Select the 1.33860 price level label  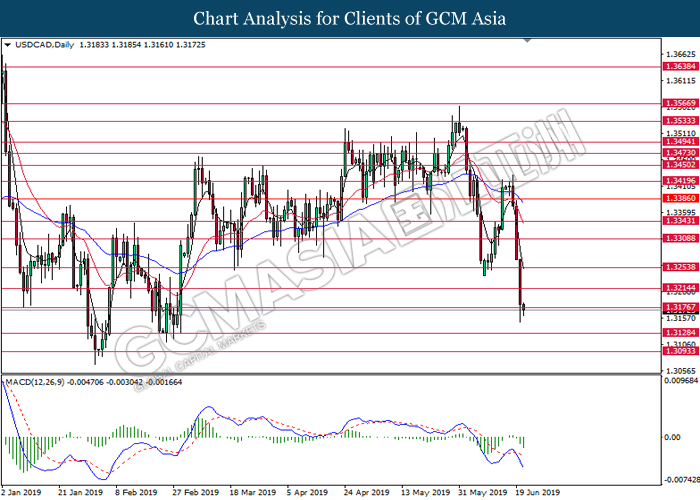click(x=680, y=198)
